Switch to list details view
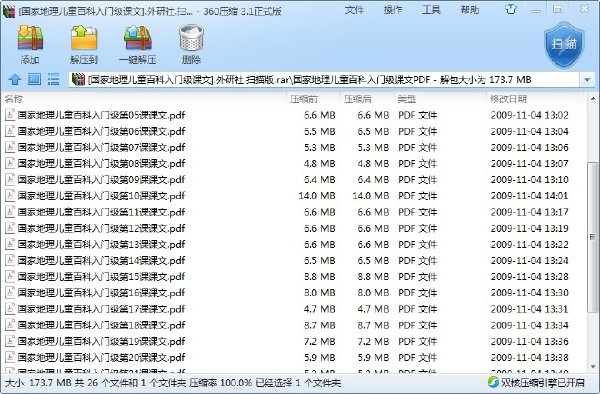 point(53,79)
